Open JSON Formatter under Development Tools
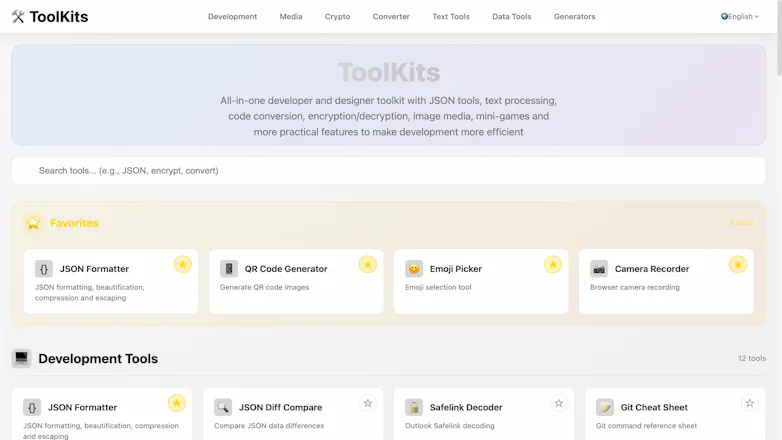 (82, 407)
